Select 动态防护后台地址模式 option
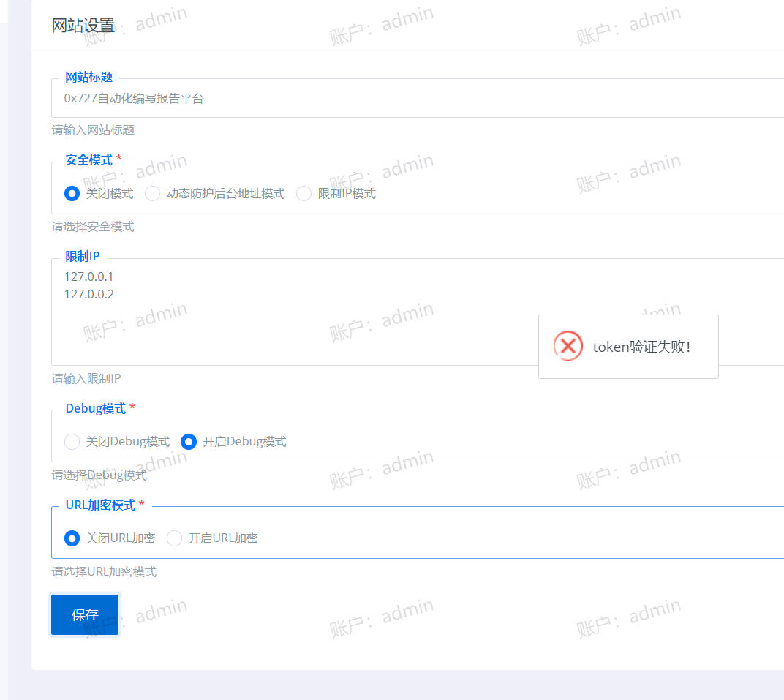 pos(152,193)
